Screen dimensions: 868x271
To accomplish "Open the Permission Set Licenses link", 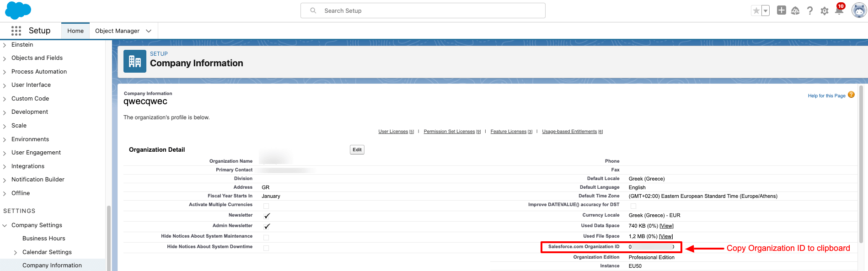I will coord(449,132).
